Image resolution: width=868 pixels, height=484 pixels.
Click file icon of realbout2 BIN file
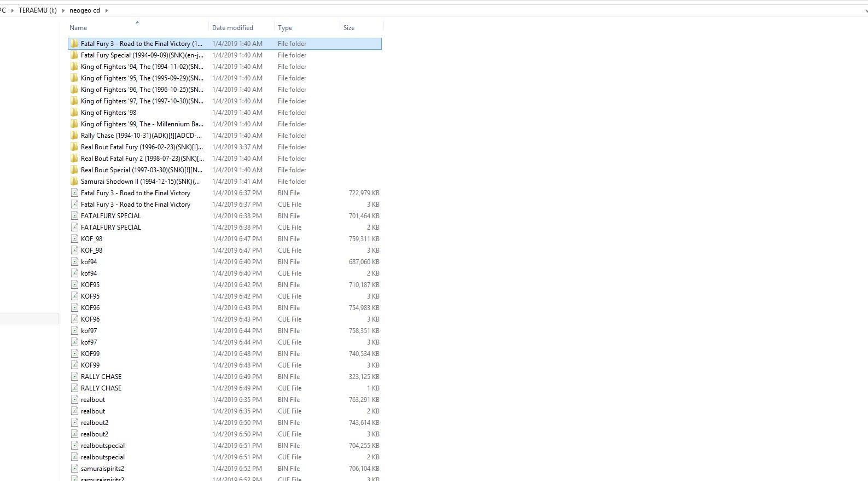point(74,423)
